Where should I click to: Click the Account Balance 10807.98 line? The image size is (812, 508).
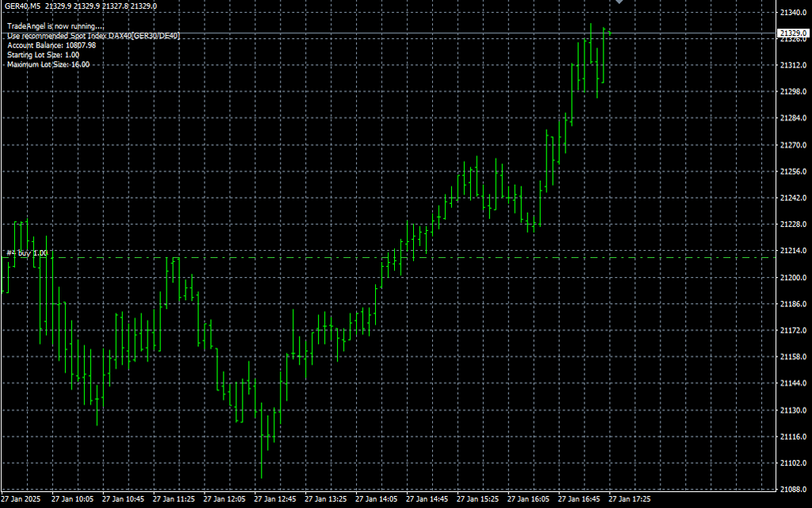(x=51, y=45)
